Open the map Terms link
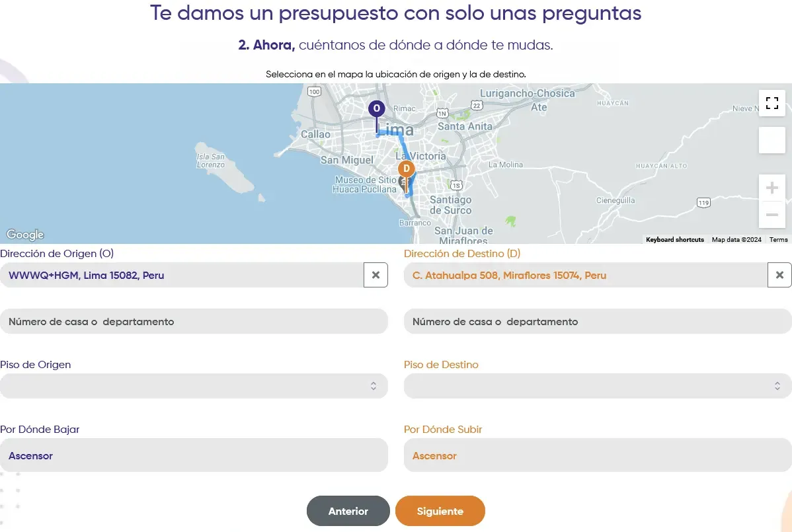This screenshot has height=532, width=792. click(x=778, y=240)
